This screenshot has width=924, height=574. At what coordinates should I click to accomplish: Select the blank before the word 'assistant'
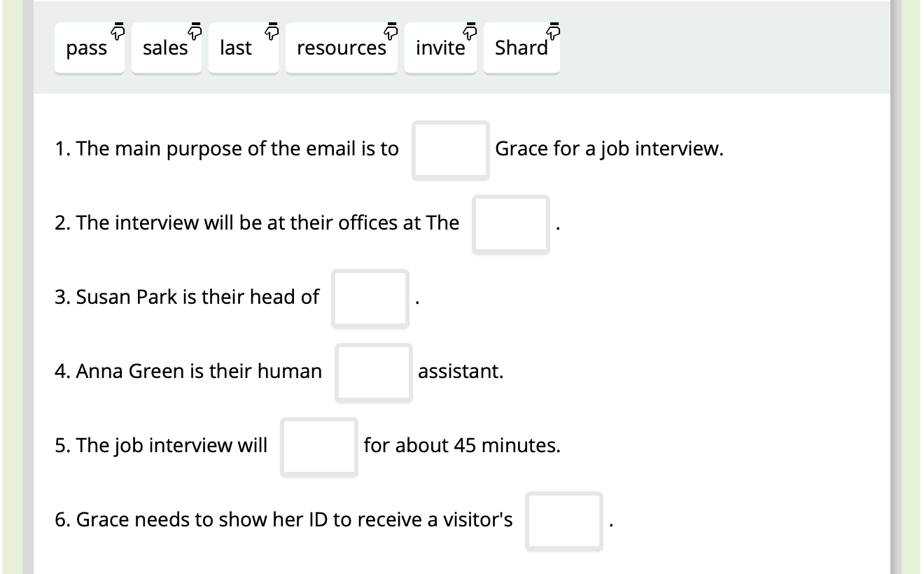[x=373, y=372]
